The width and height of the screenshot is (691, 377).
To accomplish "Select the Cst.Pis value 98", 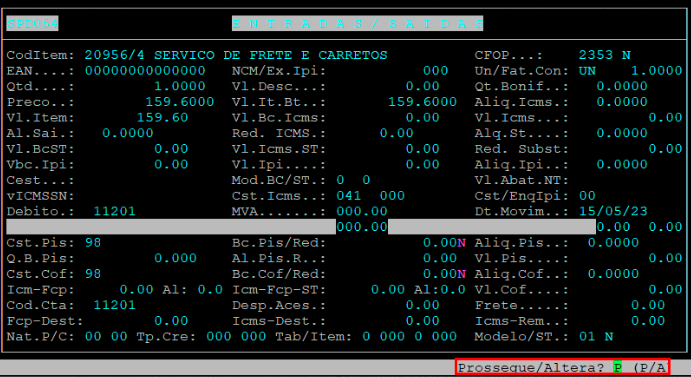I will pos(93,242).
